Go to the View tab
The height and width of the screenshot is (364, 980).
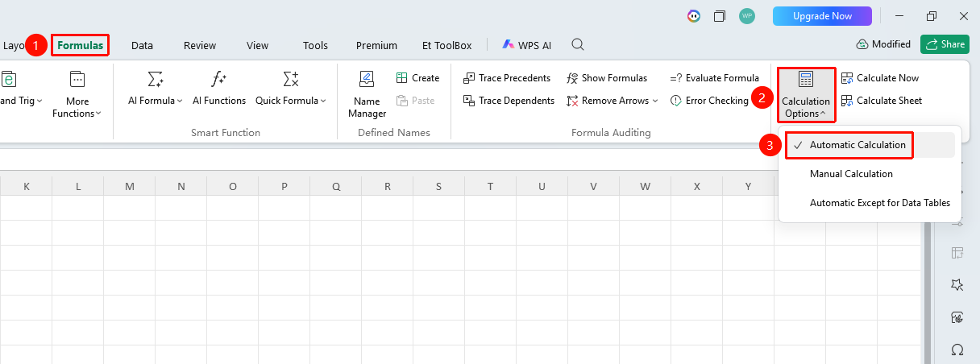pos(257,46)
